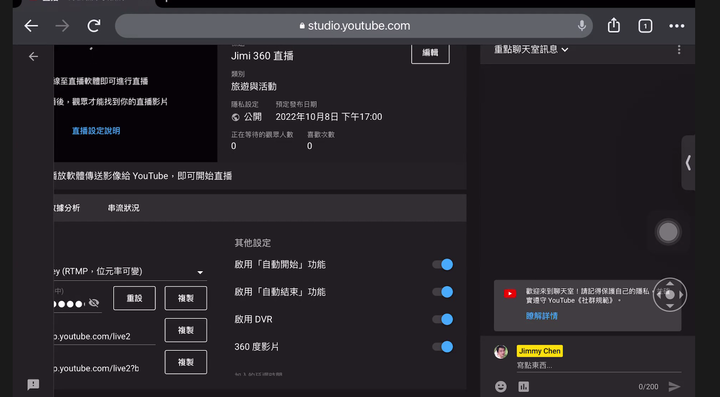Click the Jimmy Chen name badge
This screenshot has width=720, height=397.
point(540,351)
